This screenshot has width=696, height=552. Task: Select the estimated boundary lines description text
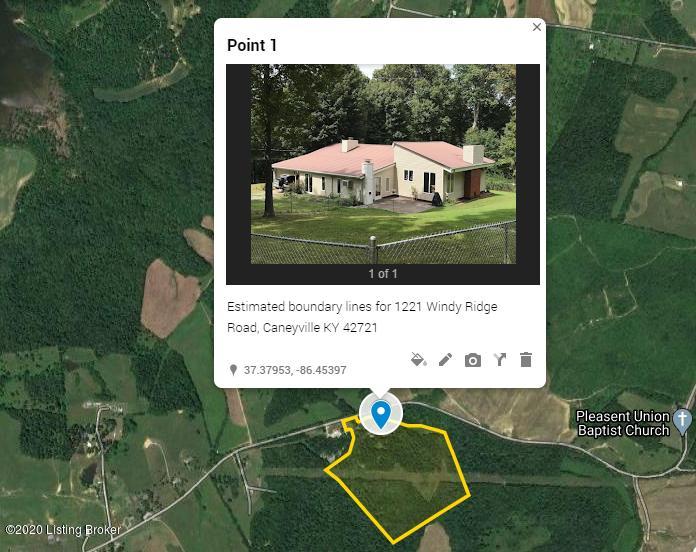pyautogui.click(x=362, y=317)
